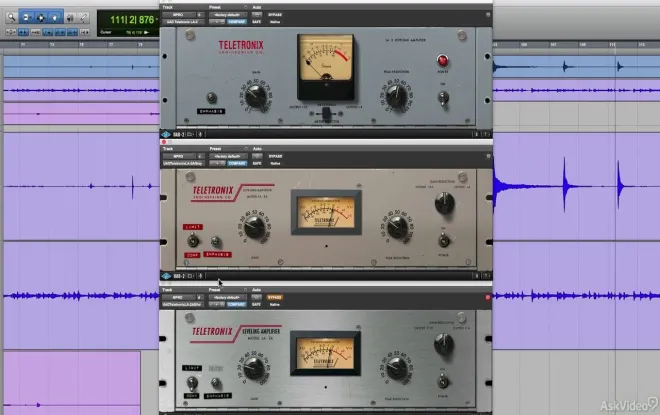This screenshot has height=415, width=660.
Task: Click the UAD logo on LA-2 plugin footer
Action: (x=166, y=134)
